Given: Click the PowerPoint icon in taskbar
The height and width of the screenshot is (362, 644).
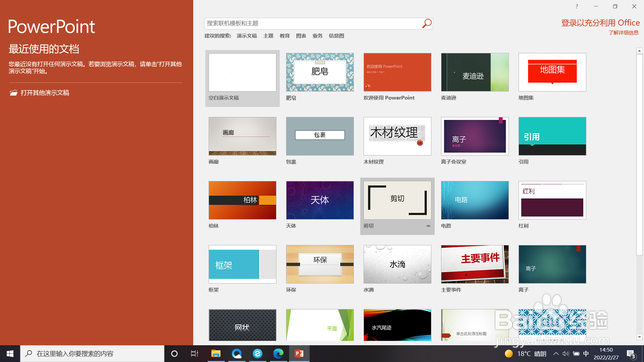Looking at the screenshot, I should pos(299,354).
